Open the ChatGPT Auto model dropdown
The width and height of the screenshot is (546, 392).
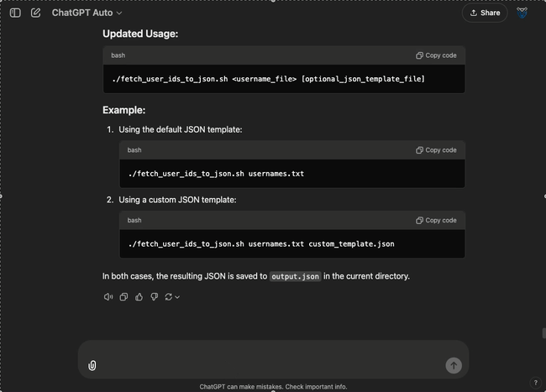tap(87, 13)
